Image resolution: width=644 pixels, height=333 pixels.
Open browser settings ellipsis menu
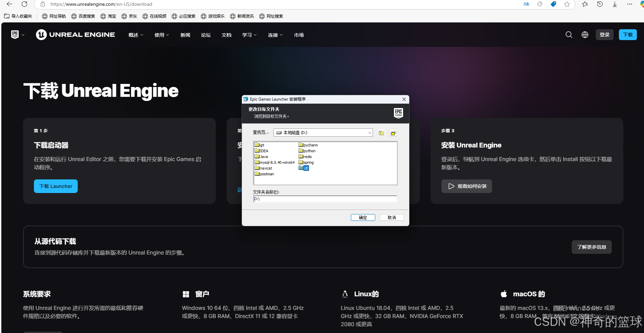630,4
